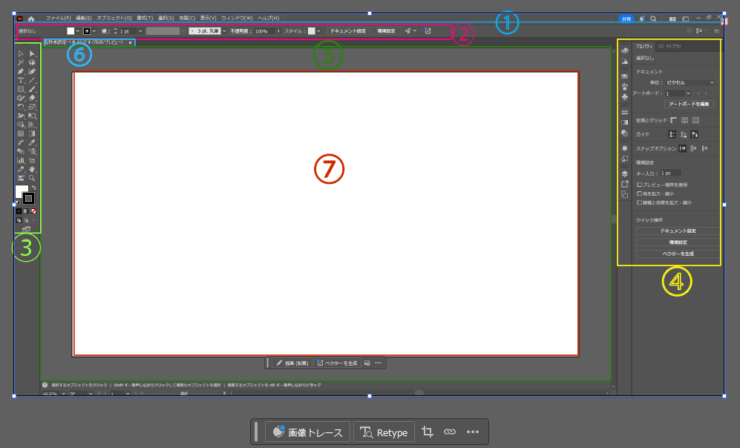This screenshot has width=740, height=448.
Task: Click the fill color swatch in control bar
Action: [x=70, y=31]
